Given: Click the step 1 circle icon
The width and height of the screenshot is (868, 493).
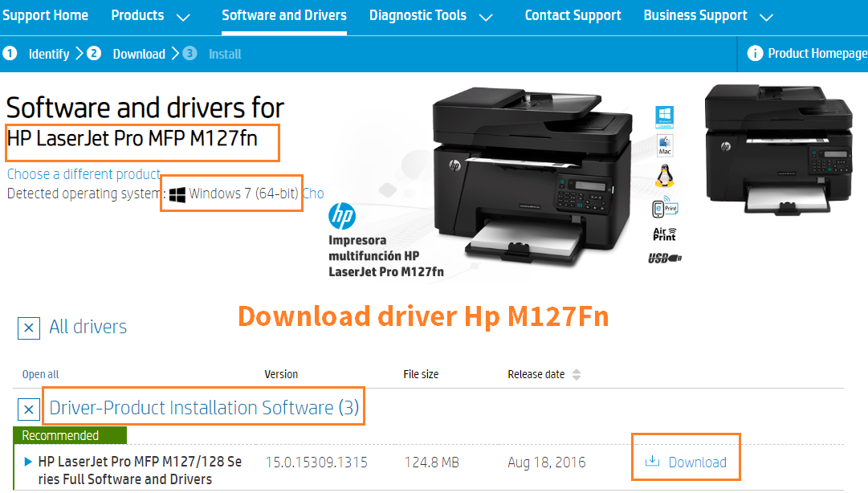Looking at the screenshot, I should click(10, 53).
